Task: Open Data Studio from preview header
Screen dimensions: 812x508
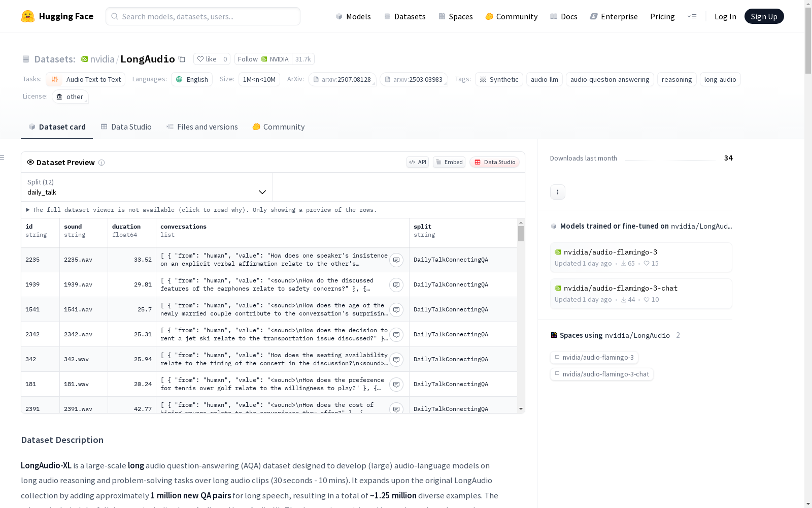Action: point(495,162)
